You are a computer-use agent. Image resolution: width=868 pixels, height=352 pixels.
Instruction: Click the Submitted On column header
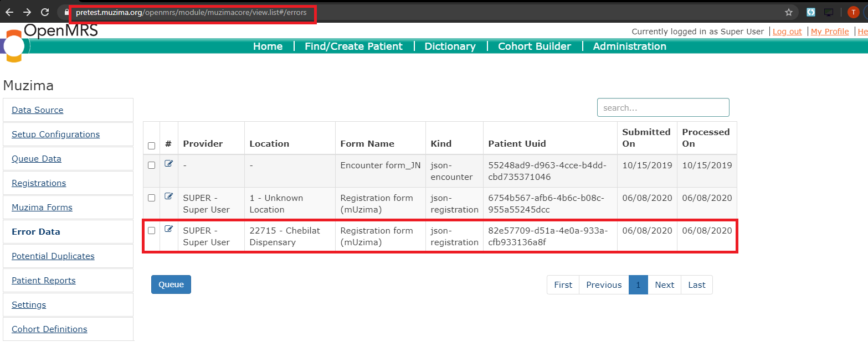(x=646, y=138)
